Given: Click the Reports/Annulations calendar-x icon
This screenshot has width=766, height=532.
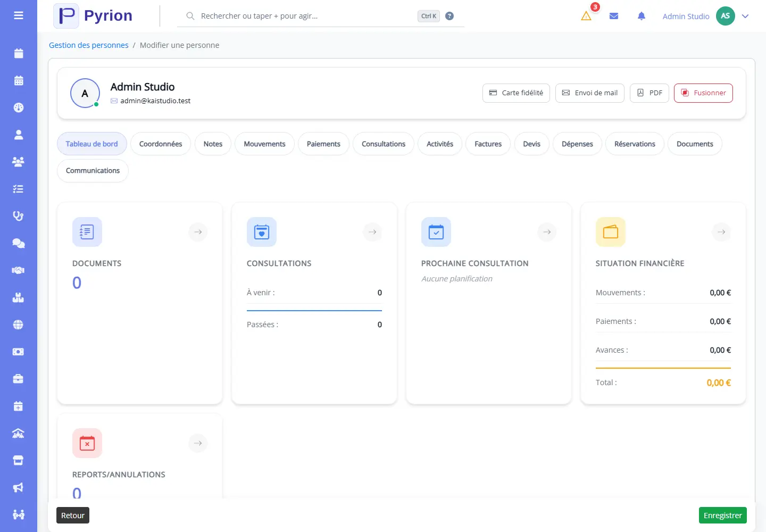Looking at the screenshot, I should pos(87,443).
